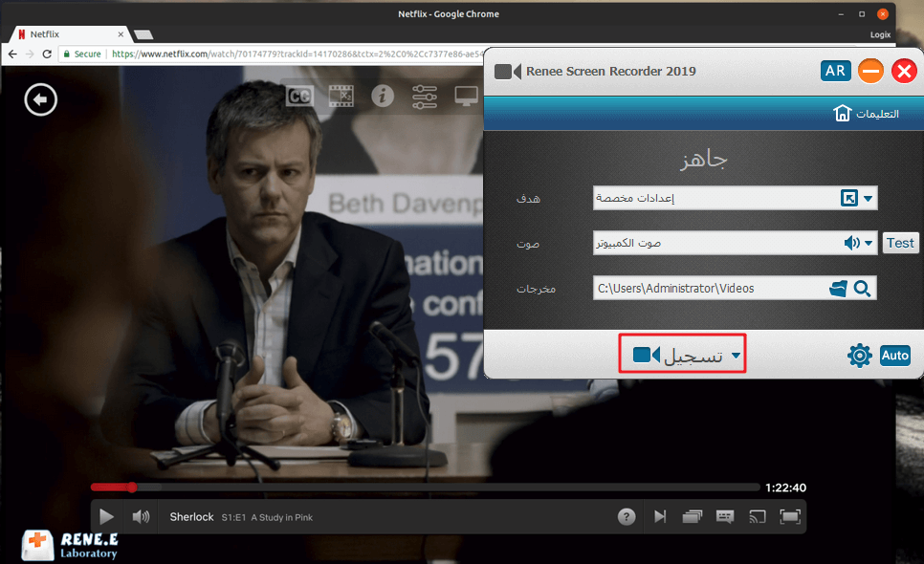
Task: Open the info icon in the overlay toolbar
Action: 383,96
